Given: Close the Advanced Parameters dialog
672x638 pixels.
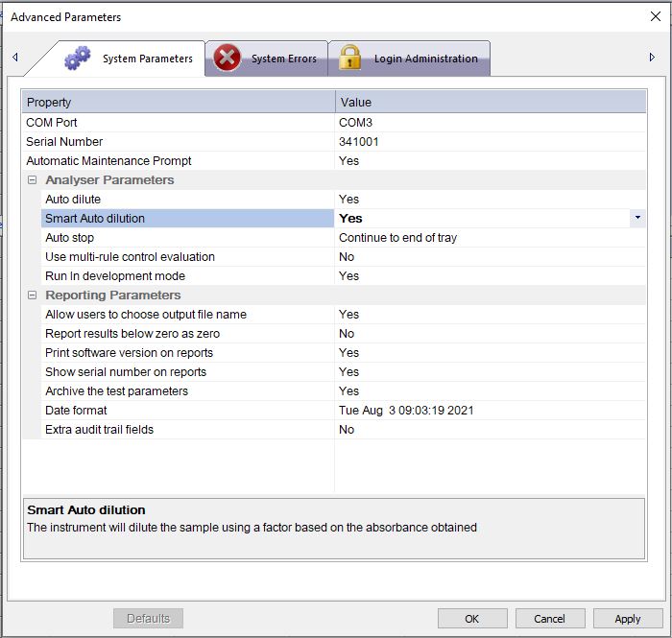Looking at the screenshot, I should click(x=655, y=16).
